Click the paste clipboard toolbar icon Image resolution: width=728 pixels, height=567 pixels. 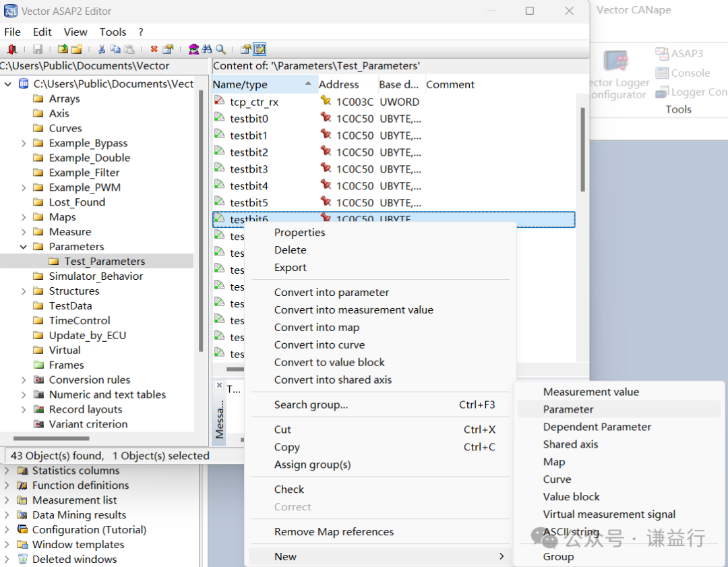tap(129, 49)
